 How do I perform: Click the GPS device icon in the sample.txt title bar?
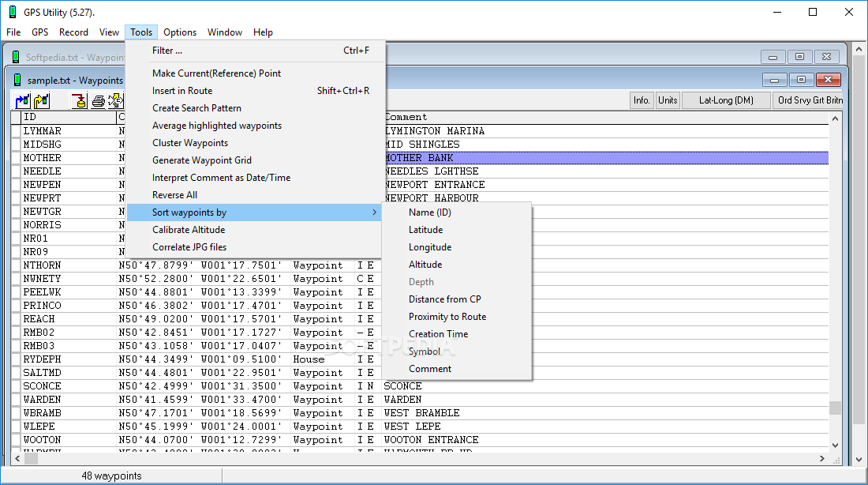pos(17,80)
